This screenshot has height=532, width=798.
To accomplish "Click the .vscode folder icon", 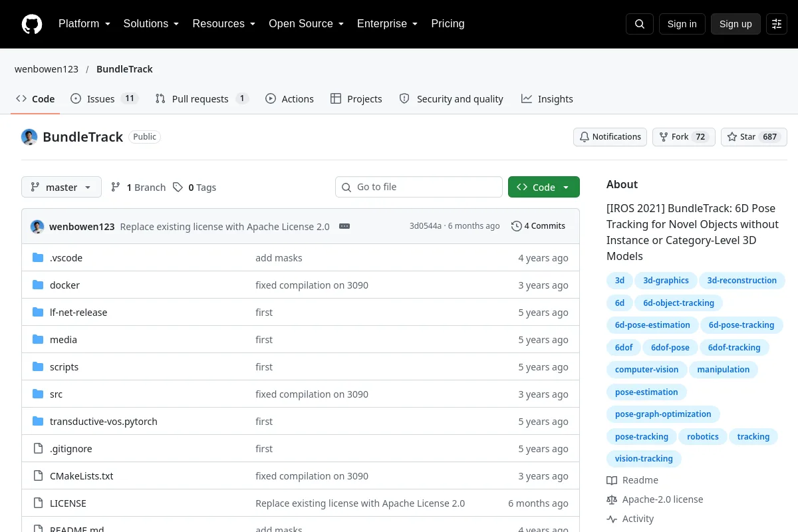I will [38, 258].
